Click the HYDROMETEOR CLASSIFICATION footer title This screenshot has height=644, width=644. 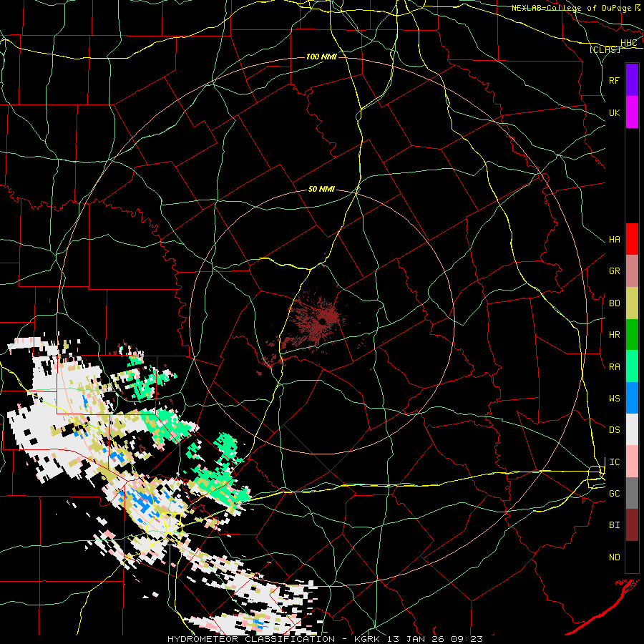pyautogui.click(x=251, y=639)
